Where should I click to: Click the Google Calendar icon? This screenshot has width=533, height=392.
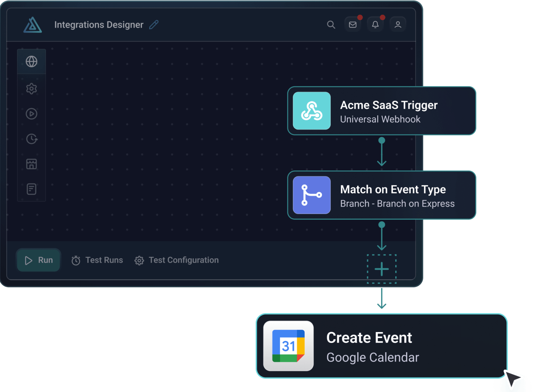point(288,346)
